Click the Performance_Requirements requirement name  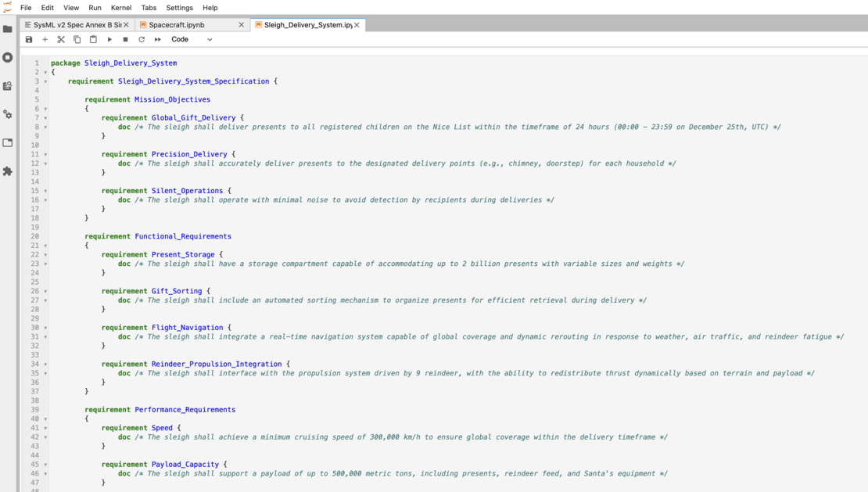click(185, 410)
